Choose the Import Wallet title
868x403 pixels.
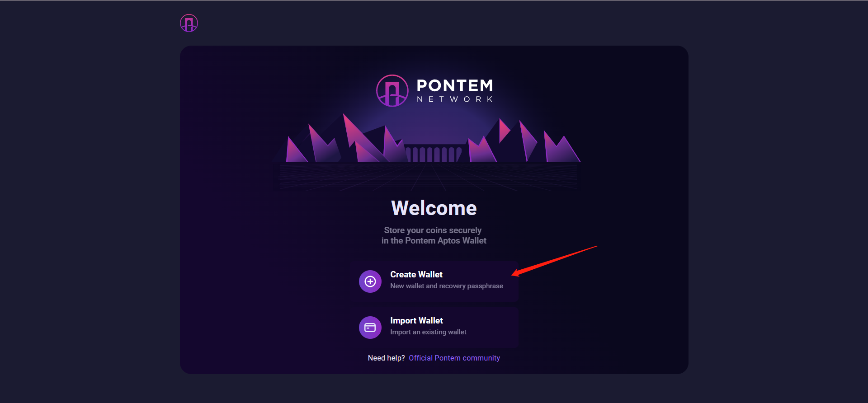coord(416,321)
